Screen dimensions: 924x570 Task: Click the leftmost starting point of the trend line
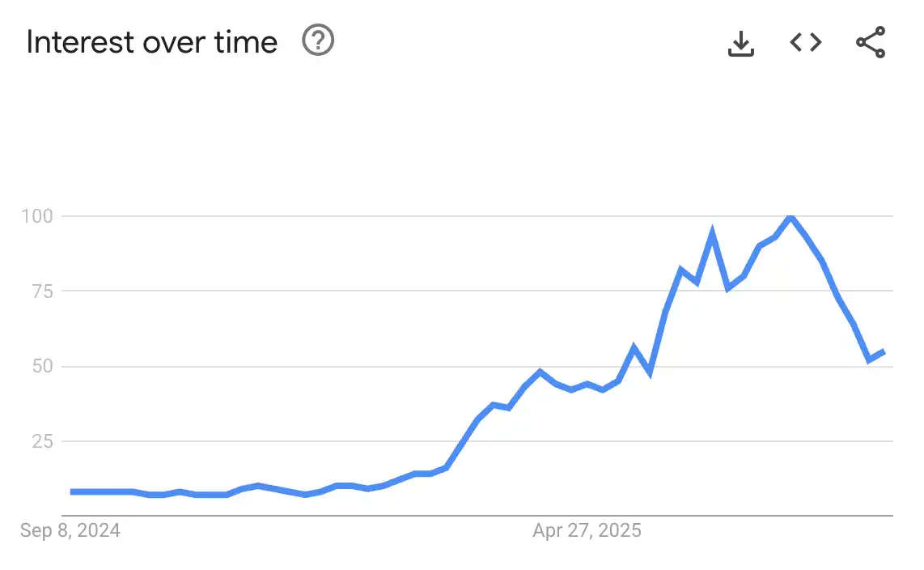[72, 491]
